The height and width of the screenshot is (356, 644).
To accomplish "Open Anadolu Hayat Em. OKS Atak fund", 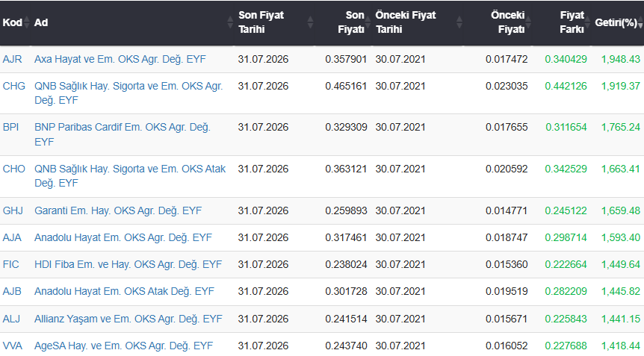I will pyautogui.click(x=124, y=291).
